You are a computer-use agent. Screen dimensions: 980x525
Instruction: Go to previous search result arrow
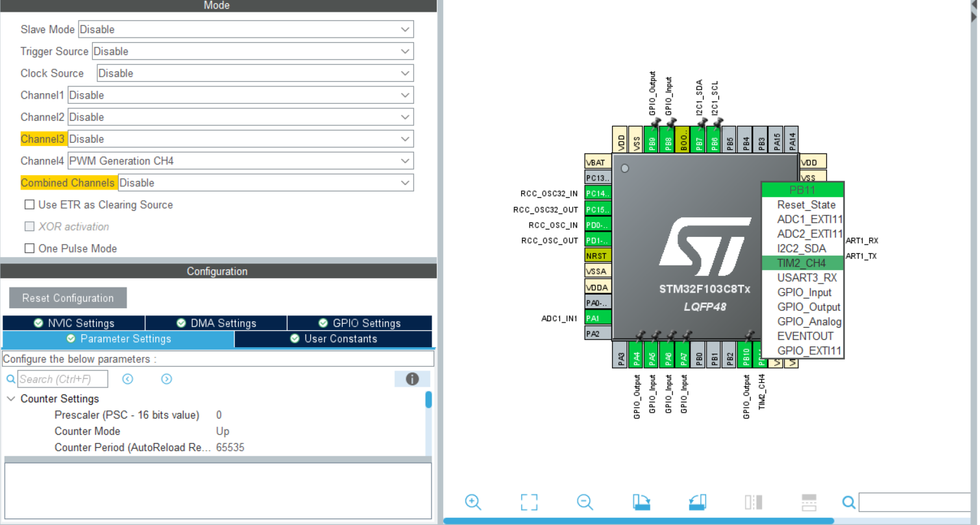(x=128, y=379)
